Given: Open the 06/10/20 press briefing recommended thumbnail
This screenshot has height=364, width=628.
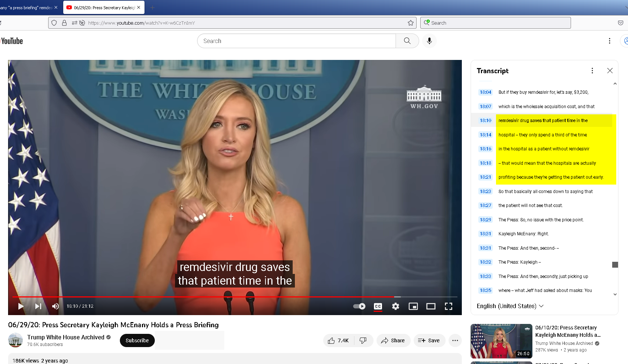Looking at the screenshot, I should (x=501, y=341).
